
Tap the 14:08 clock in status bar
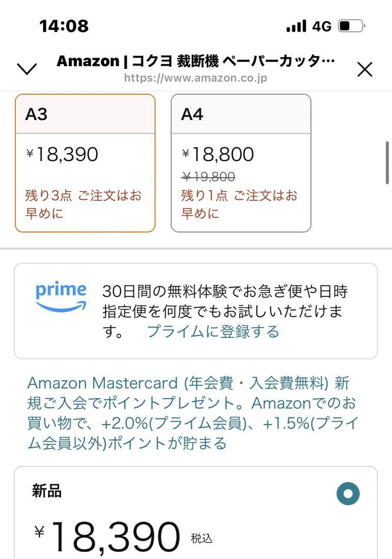point(64,26)
